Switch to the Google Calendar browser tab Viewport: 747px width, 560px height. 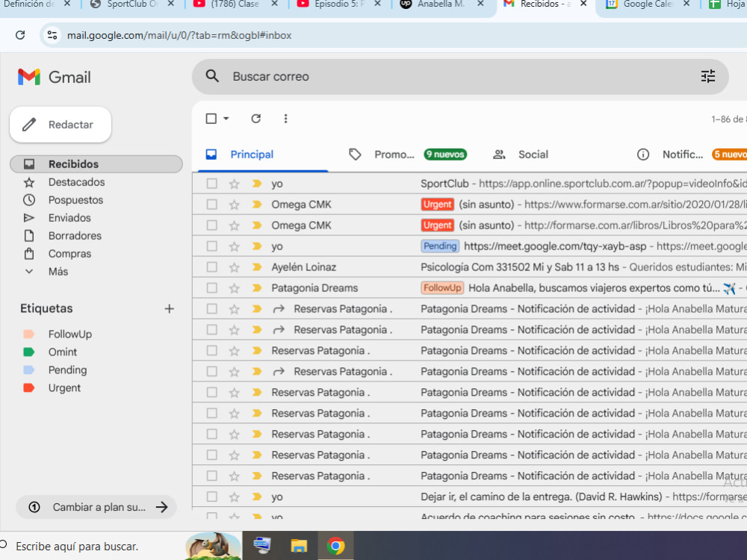coord(648,4)
